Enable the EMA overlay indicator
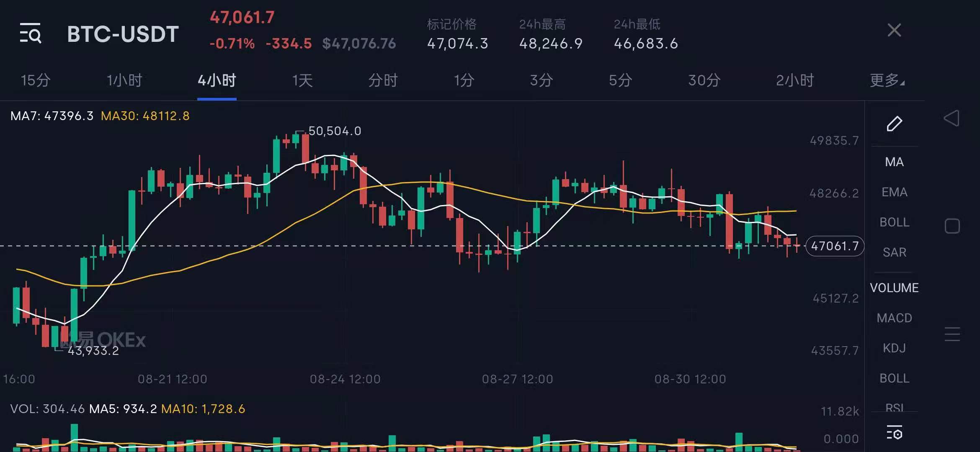 894,192
